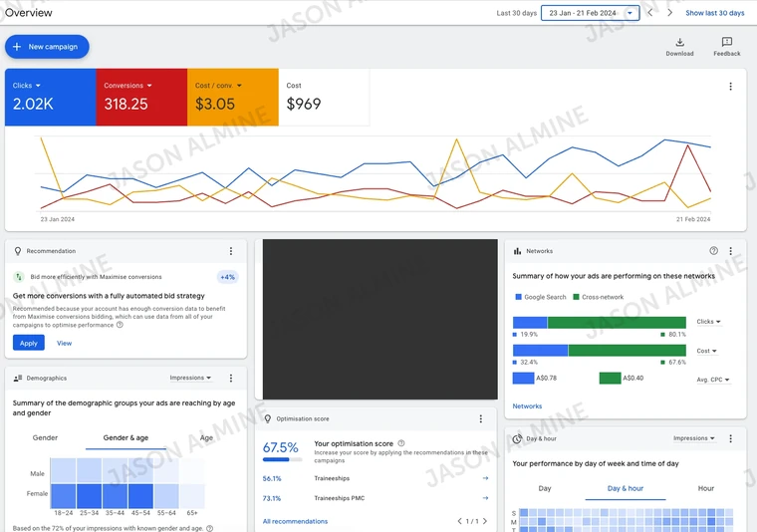Switch to the Day & hour tab

tap(626, 488)
